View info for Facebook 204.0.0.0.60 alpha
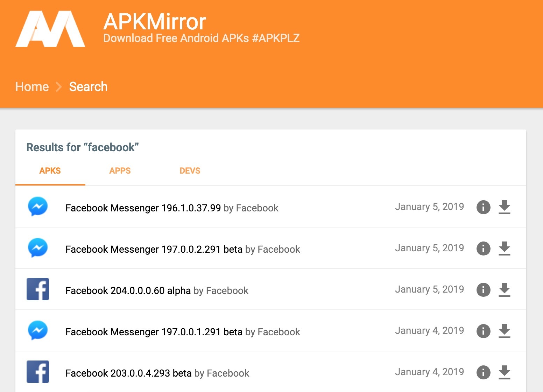This screenshot has width=543, height=392. click(483, 290)
